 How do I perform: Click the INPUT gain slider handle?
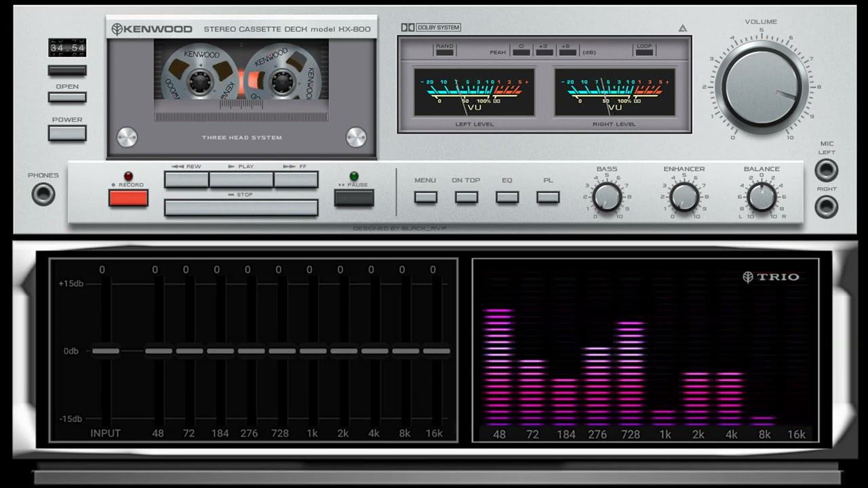tap(106, 351)
